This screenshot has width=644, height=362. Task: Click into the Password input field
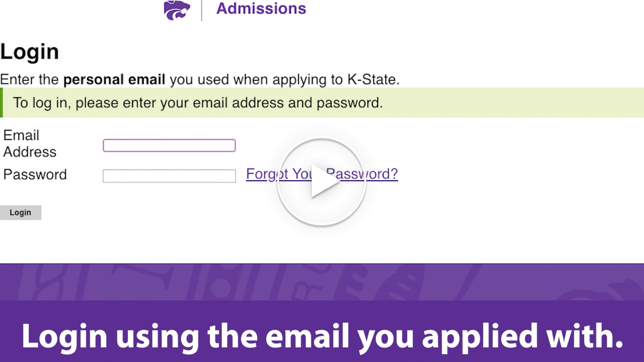click(169, 176)
